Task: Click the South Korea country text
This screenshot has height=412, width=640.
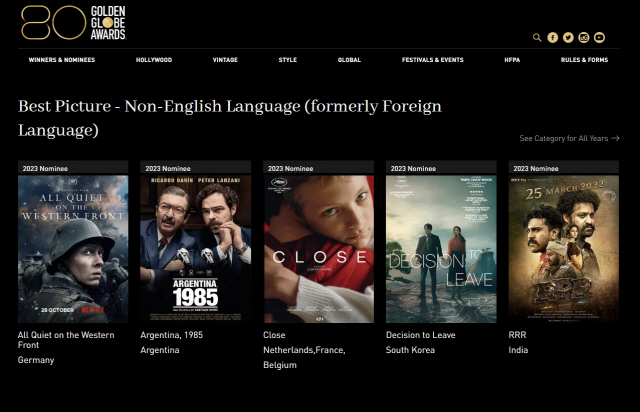Action: [410, 350]
